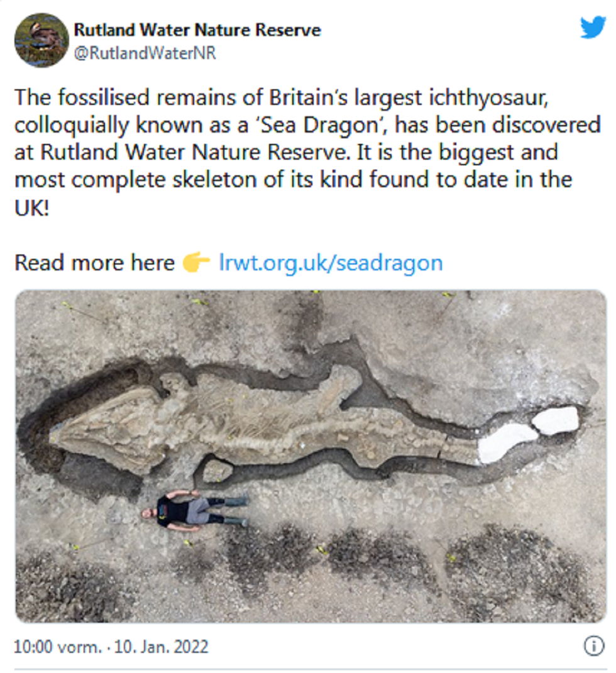The width and height of the screenshot is (616, 673).
Task: Follow the lrwt.org.uk/seadragon link
Action: pos(331,263)
